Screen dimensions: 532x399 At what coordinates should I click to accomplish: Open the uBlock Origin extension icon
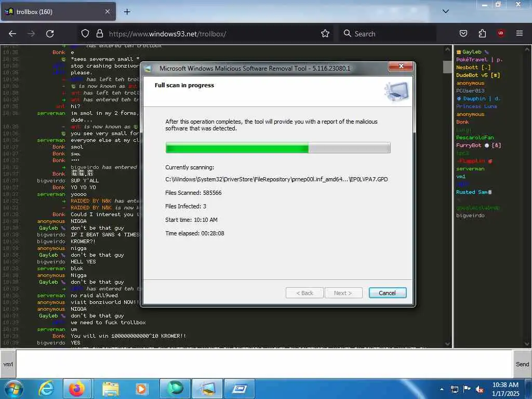coord(501,33)
